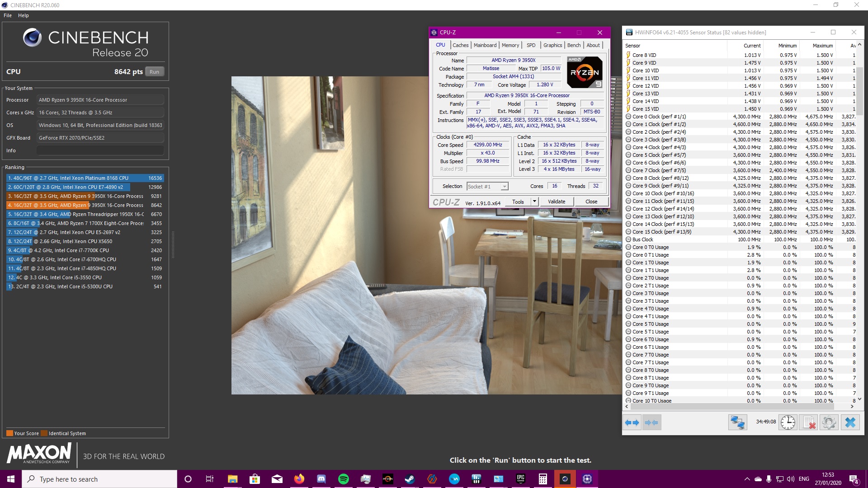
Task: Click the logging sheet icon with red X
Action: tap(808, 422)
